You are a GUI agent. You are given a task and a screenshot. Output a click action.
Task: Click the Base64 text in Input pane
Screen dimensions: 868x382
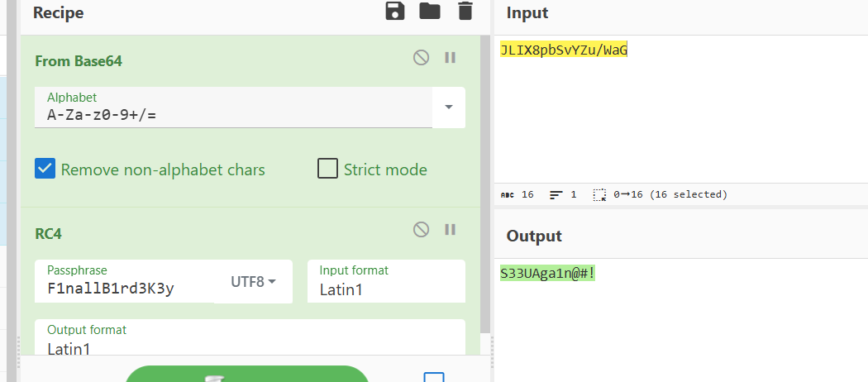[x=564, y=50]
